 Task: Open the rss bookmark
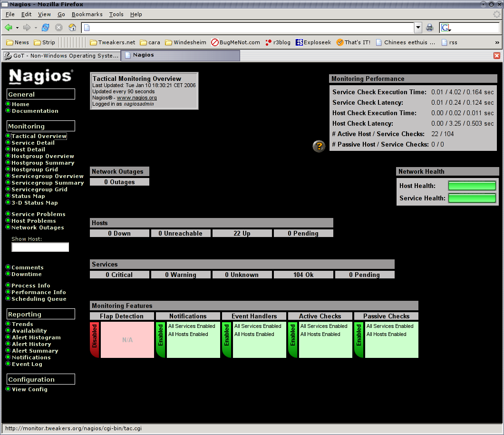(450, 42)
